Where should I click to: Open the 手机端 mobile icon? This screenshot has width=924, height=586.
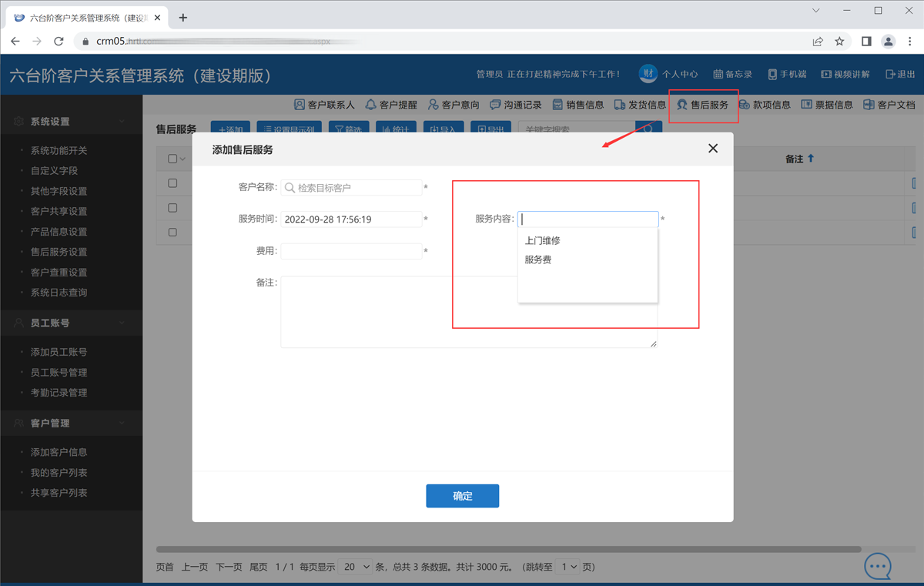[x=772, y=74]
